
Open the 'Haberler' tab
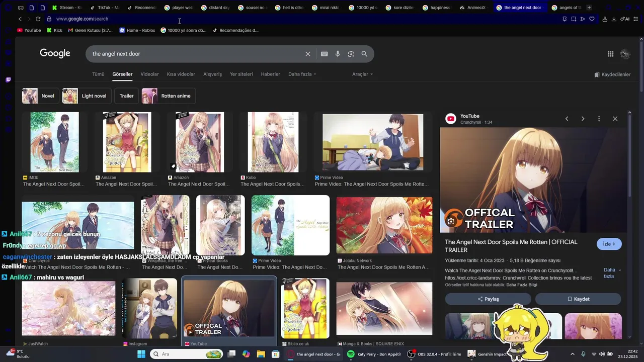coord(270,74)
